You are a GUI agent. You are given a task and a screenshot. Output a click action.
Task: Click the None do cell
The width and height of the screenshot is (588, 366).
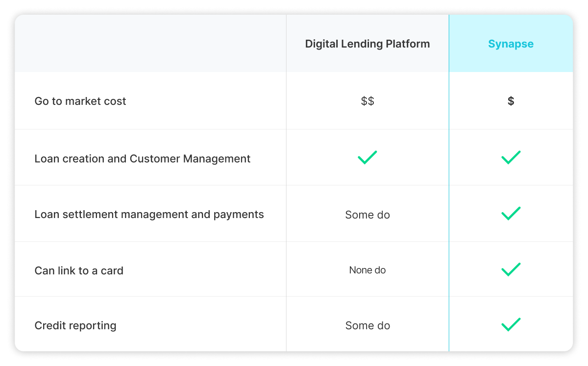pos(367,270)
